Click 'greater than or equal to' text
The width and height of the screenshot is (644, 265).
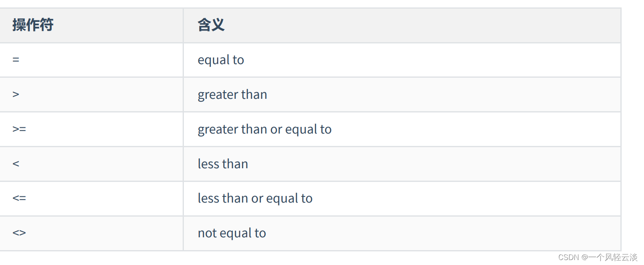265,129
